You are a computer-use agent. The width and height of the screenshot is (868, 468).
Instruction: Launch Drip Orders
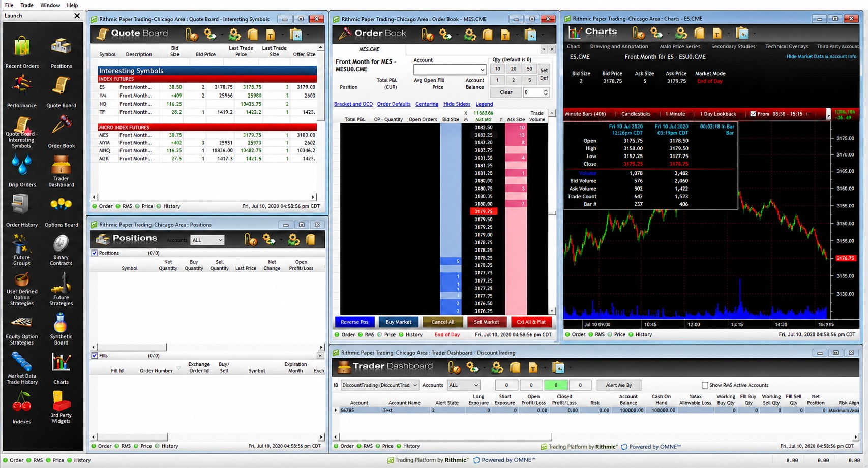[22, 171]
